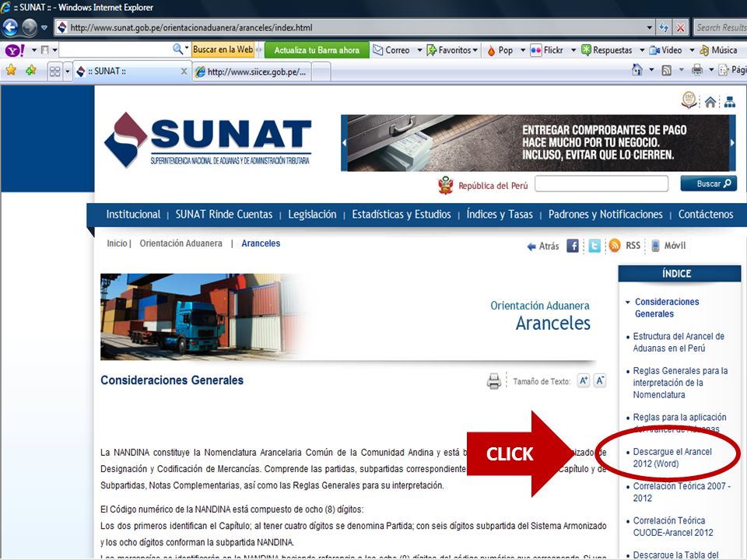The image size is (747, 560).
Task: Stop page loading with the red X icon
Action: tap(680, 28)
